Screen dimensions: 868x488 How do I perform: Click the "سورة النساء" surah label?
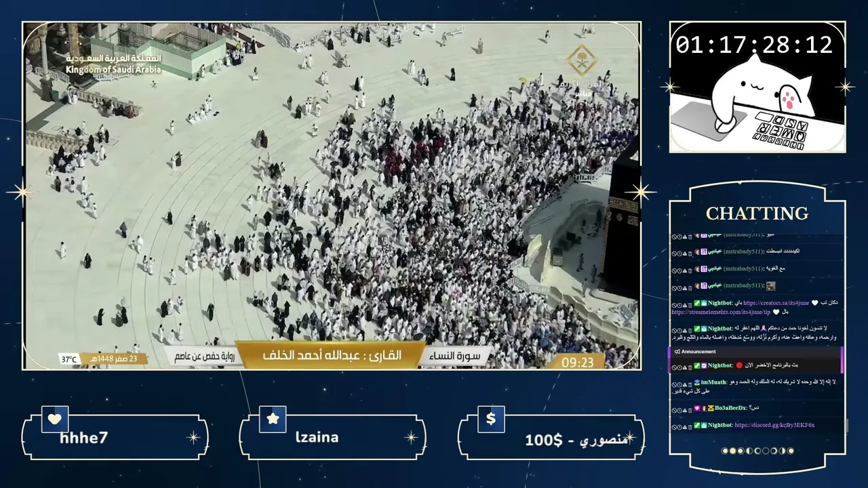456,357
